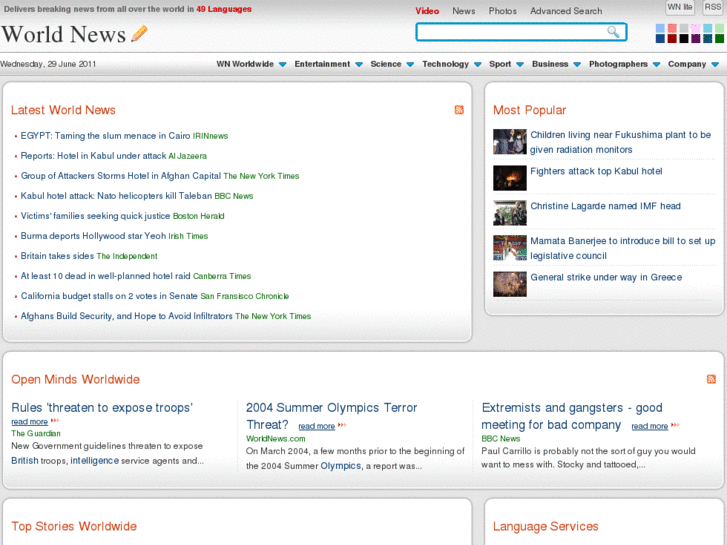
Task: Open thumbnail for Mamata Banerjee story
Action: point(510,248)
